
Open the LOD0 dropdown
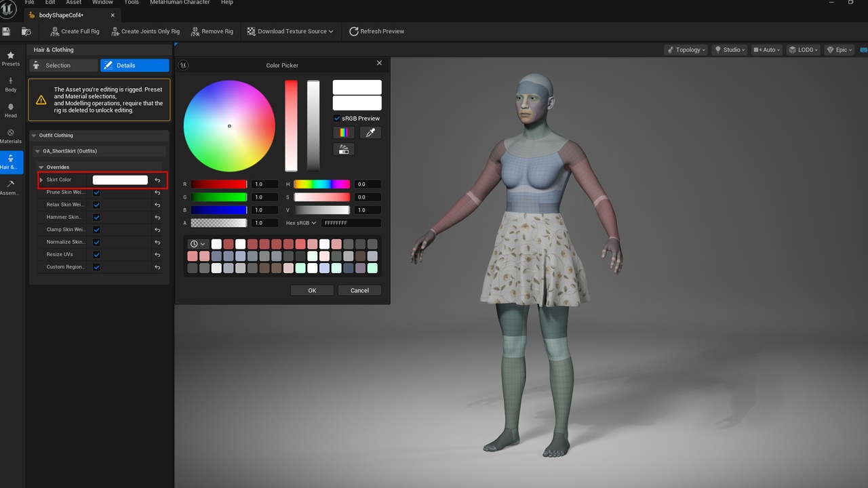tap(804, 49)
